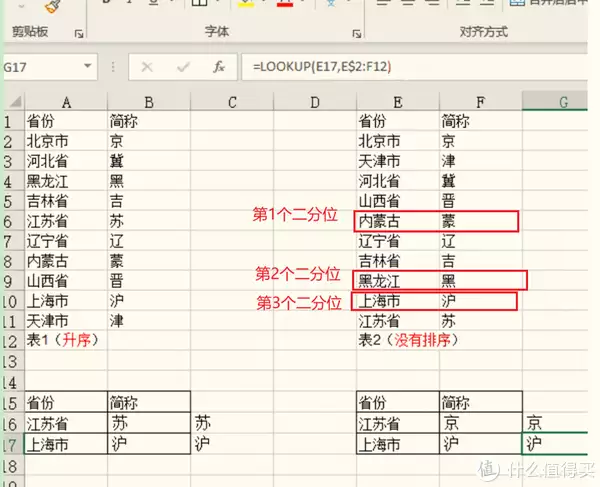Click the Select All corner triangle
This screenshot has height=487, width=600.
coord(15,102)
